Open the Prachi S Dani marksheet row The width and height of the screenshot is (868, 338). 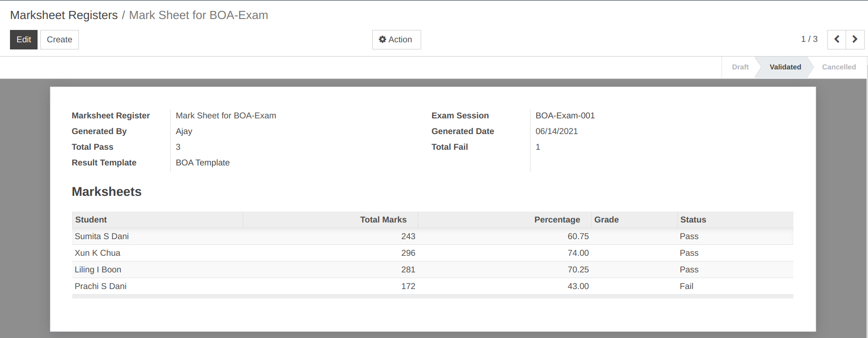pos(433,286)
